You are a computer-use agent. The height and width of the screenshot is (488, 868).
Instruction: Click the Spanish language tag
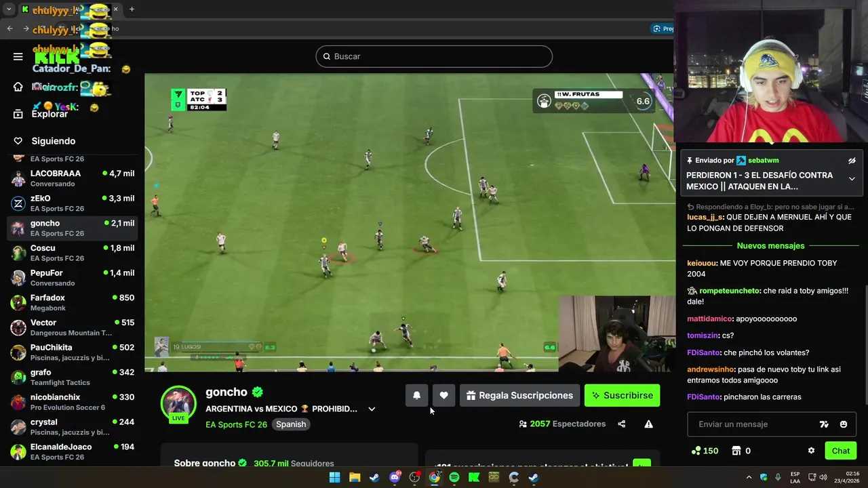pos(291,424)
